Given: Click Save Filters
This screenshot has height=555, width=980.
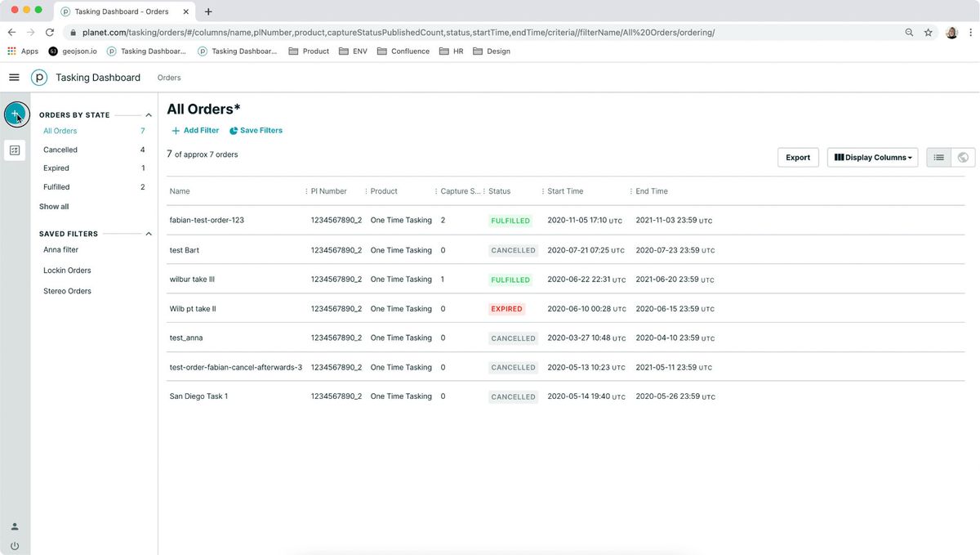Looking at the screenshot, I should tap(256, 131).
